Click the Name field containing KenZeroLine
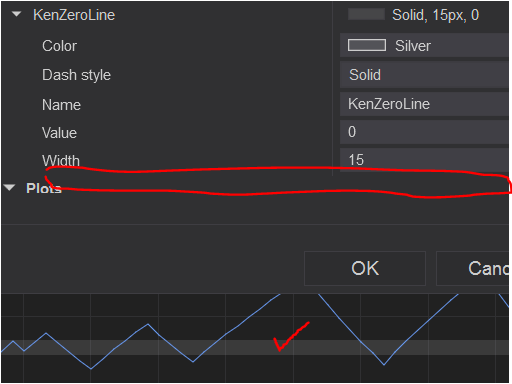The image size is (512, 384). [425, 104]
